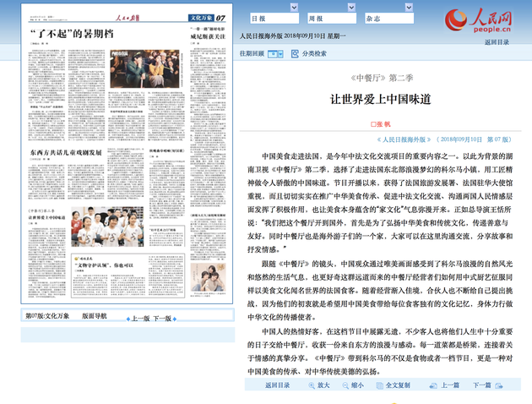
Task: Open the 东西方共话儿童戏剧发展 article on the page
Action: [x=66, y=152]
